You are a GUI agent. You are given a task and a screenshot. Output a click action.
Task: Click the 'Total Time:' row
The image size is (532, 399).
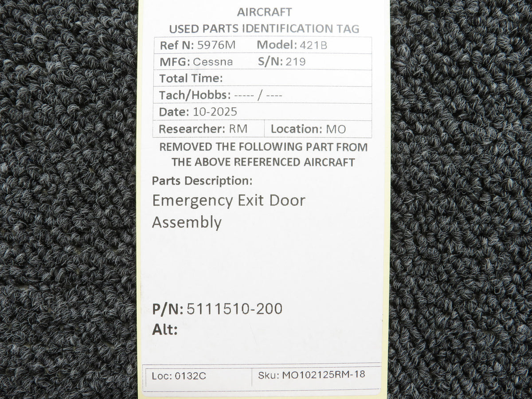click(x=262, y=78)
